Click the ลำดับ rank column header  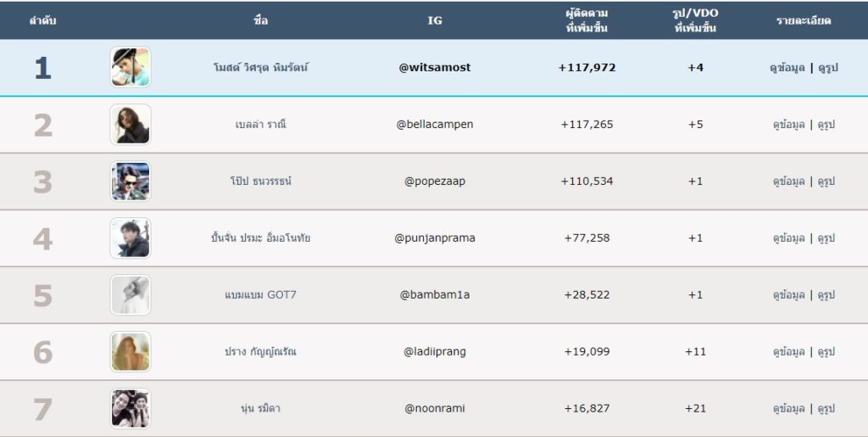click(x=42, y=20)
